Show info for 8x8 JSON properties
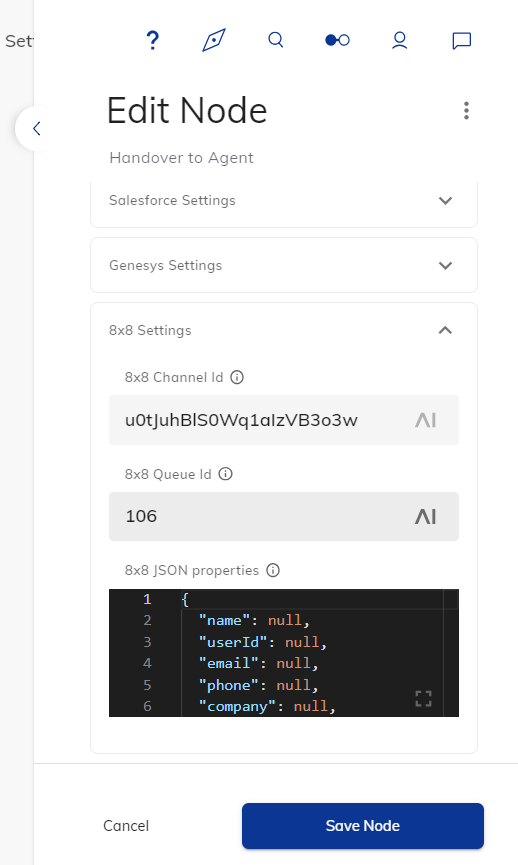This screenshot has width=518, height=865. [273, 570]
